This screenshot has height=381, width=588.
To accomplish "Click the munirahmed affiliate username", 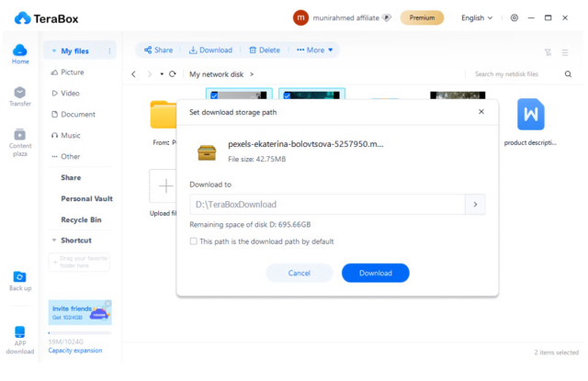I will [345, 17].
